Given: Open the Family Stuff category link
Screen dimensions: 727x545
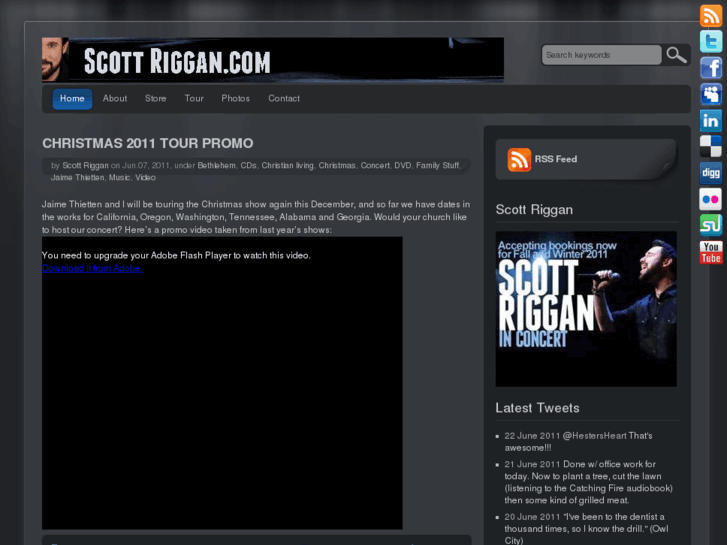Looking at the screenshot, I should (x=437, y=166).
